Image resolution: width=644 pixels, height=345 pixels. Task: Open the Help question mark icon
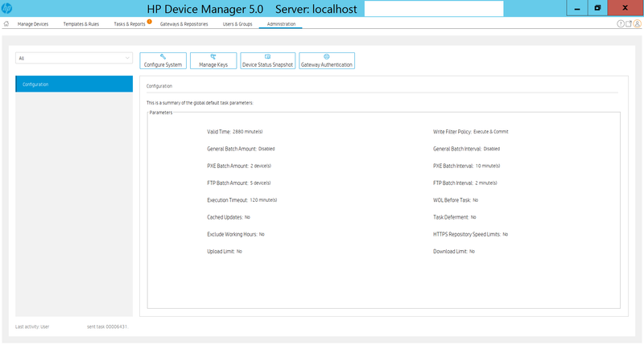coord(621,24)
